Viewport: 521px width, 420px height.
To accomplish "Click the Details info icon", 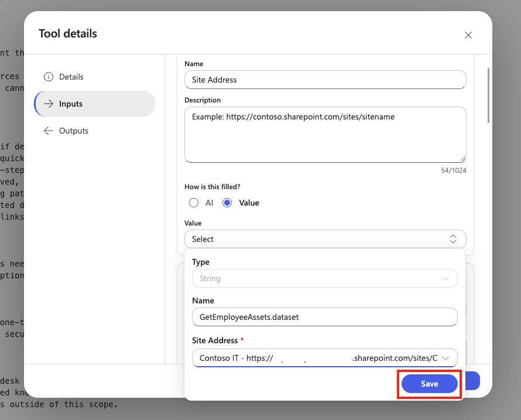I will tap(49, 77).
